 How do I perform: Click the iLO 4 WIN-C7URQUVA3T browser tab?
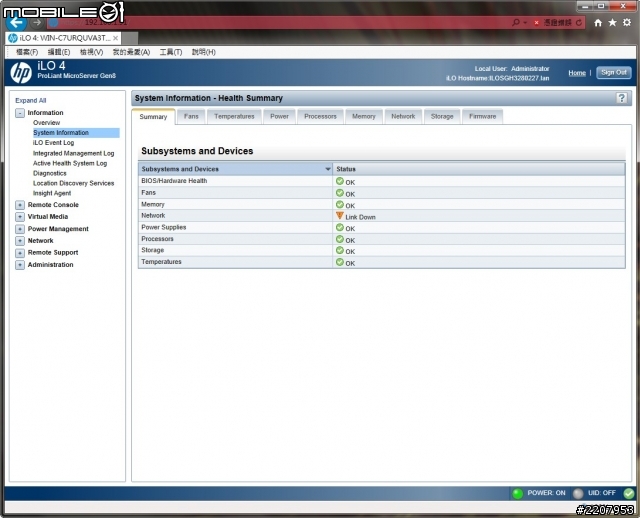coord(64,38)
